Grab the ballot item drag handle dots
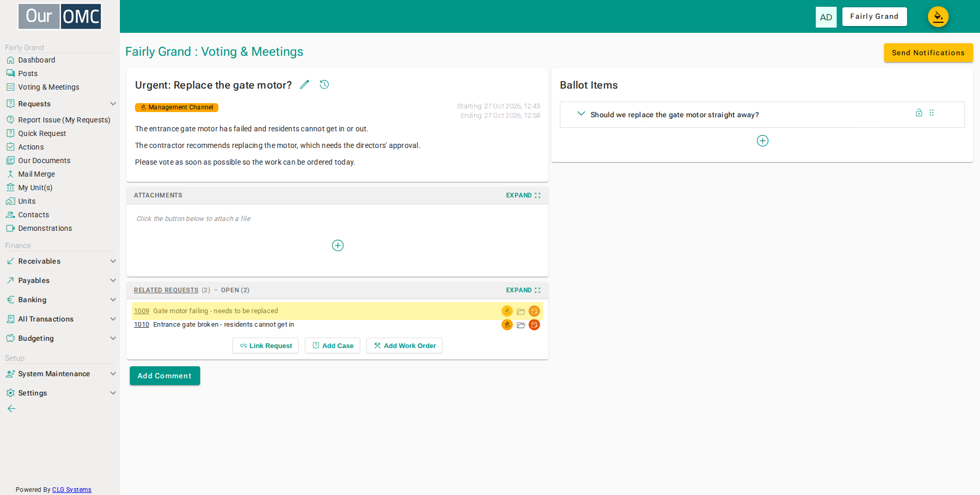 tap(932, 113)
